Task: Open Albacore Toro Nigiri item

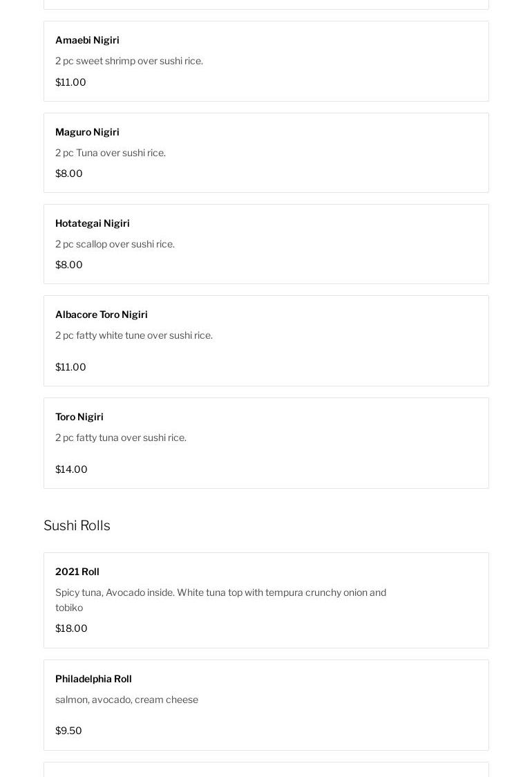Action: 102,315
